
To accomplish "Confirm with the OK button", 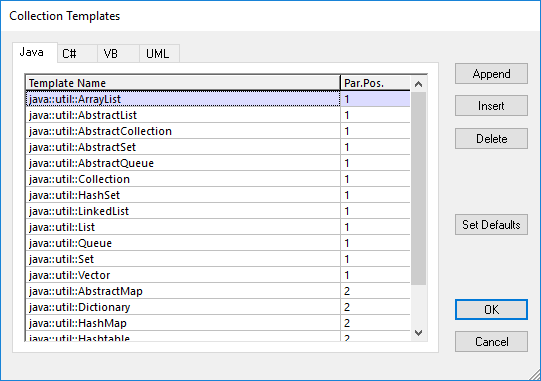I will [x=491, y=310].
